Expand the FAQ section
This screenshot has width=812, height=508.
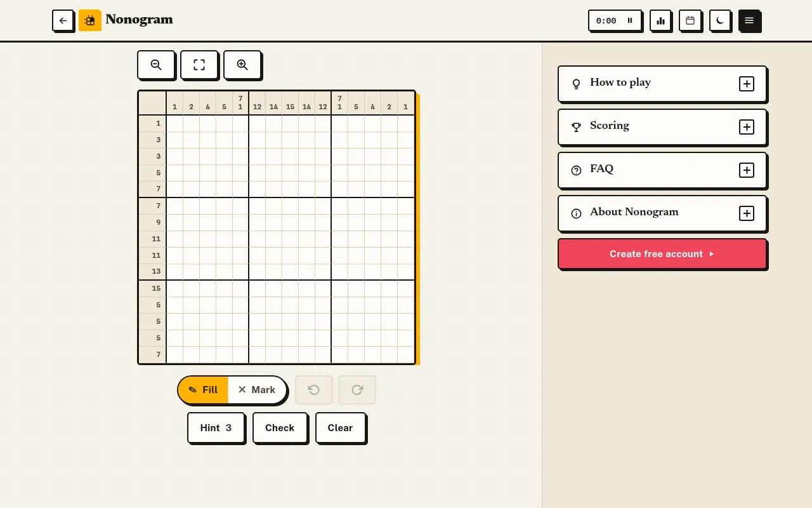(x=662, y=170)
